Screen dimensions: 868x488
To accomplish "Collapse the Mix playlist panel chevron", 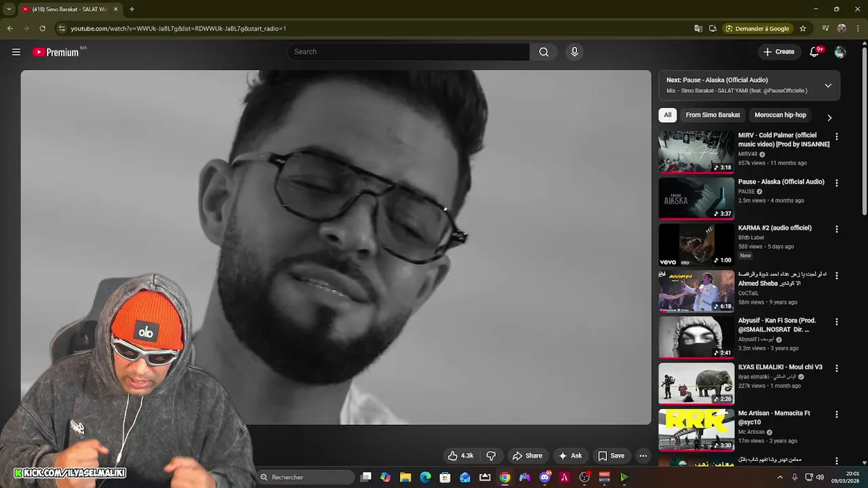I will [828, 85].
